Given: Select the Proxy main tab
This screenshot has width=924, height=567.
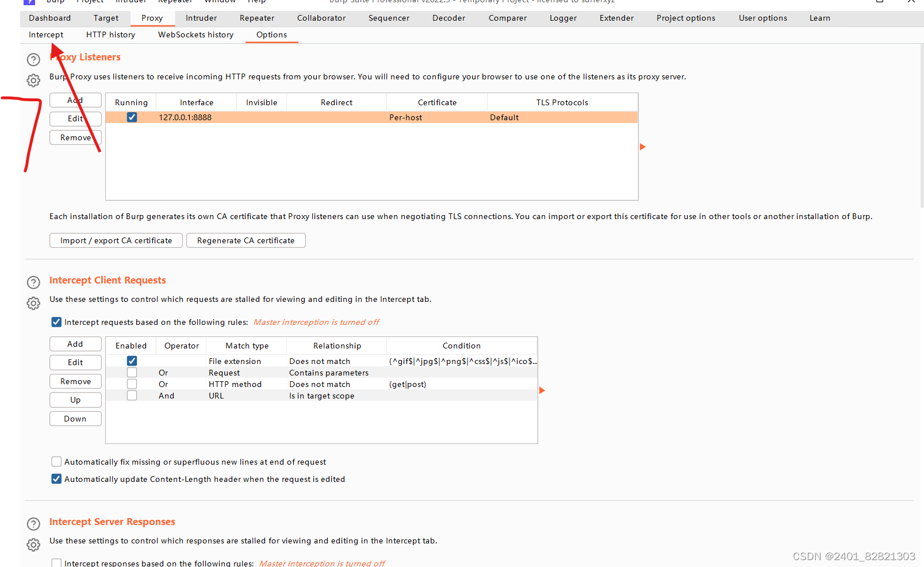Looking at the screenshot, I should point(152,18).
